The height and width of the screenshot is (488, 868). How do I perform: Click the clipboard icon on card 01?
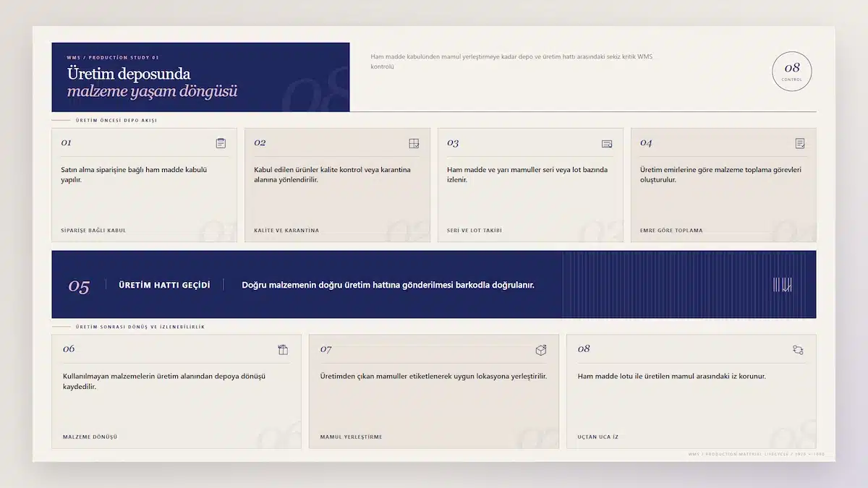click(221, 143)
